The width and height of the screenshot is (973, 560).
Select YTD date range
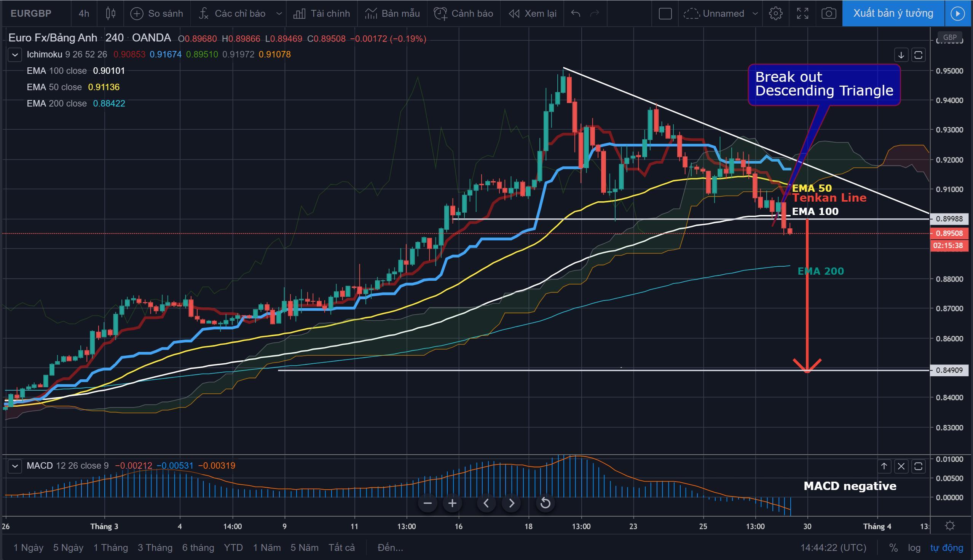coord(233,547)
